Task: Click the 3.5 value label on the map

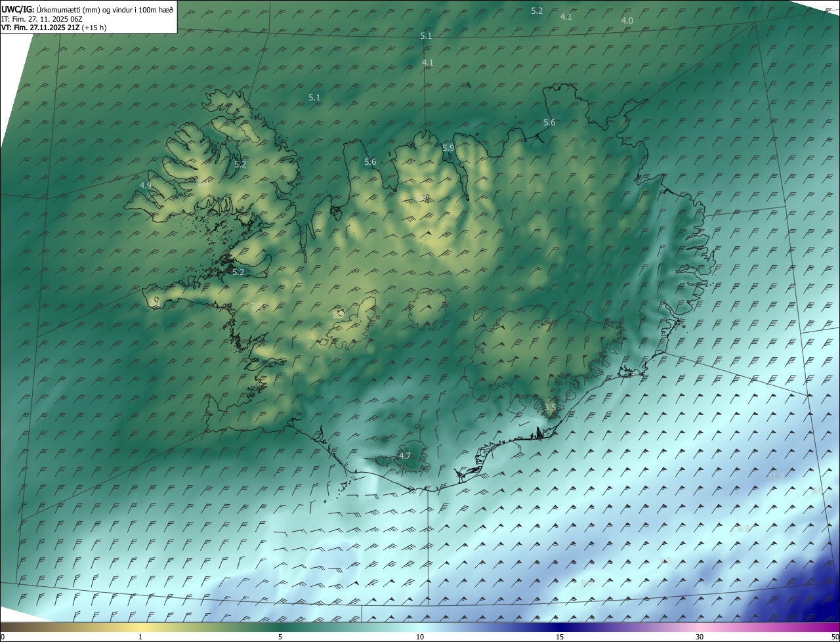Action: (x=550, y=408)
